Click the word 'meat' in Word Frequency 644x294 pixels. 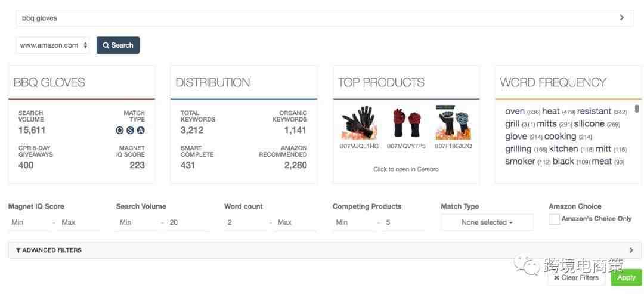click(602, 162)
